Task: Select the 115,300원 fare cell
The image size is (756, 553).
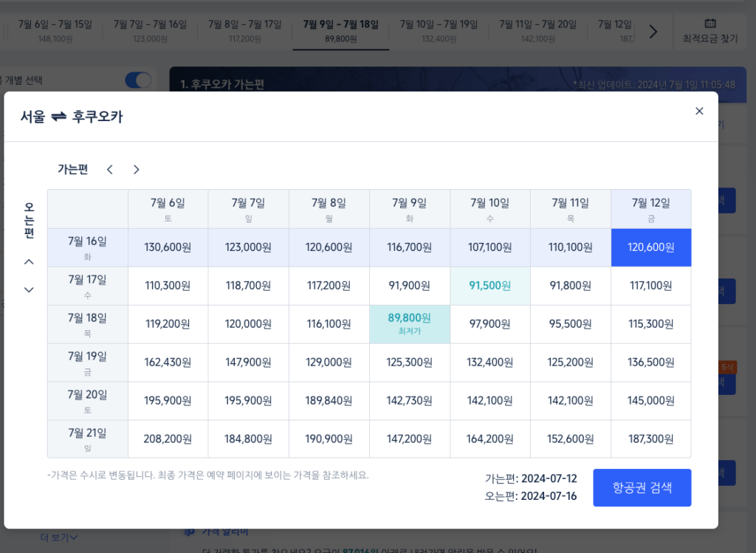Action: (651, 324)
